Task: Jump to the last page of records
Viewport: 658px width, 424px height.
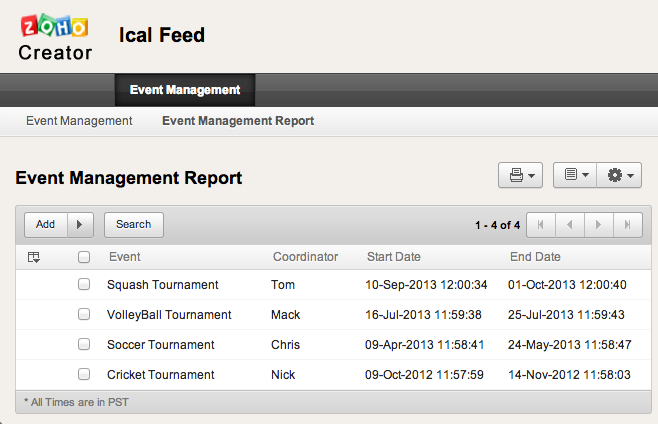Action: point(628,225)
